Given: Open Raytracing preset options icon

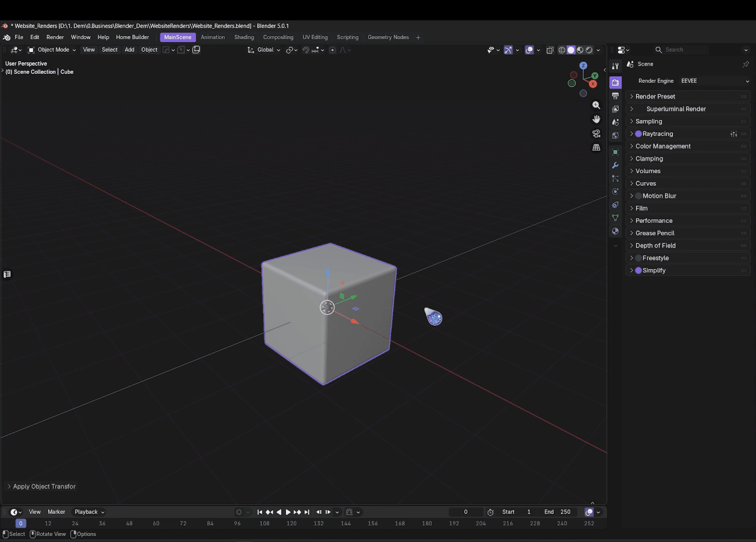Looking at the screenshot, I should click(x=733, y=134).
